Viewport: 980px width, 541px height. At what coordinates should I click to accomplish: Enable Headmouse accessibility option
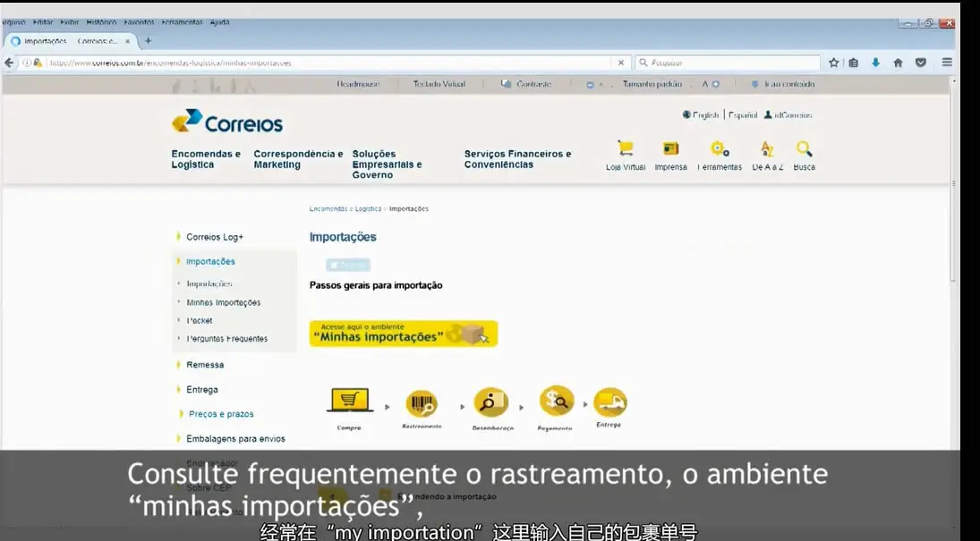tap(358, 84)
